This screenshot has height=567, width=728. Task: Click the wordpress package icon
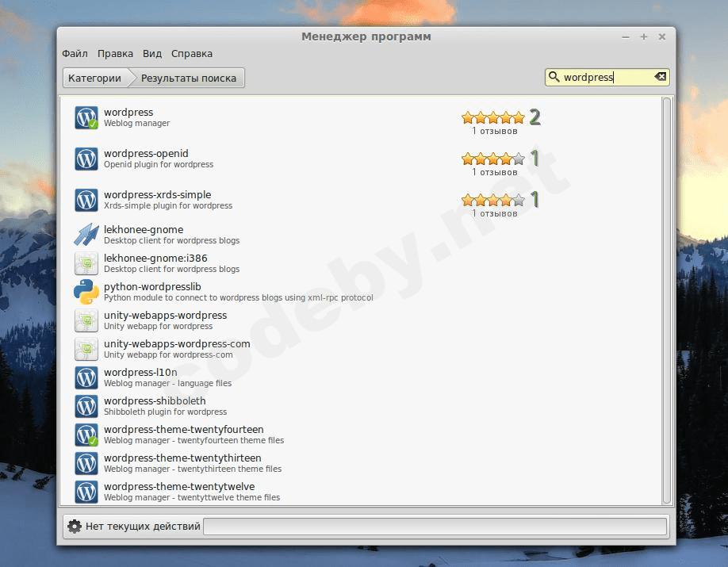[86, 117]
